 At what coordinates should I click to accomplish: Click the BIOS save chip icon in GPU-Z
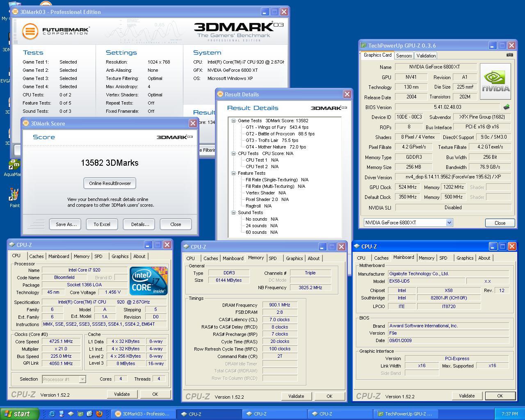pos(507,107)
